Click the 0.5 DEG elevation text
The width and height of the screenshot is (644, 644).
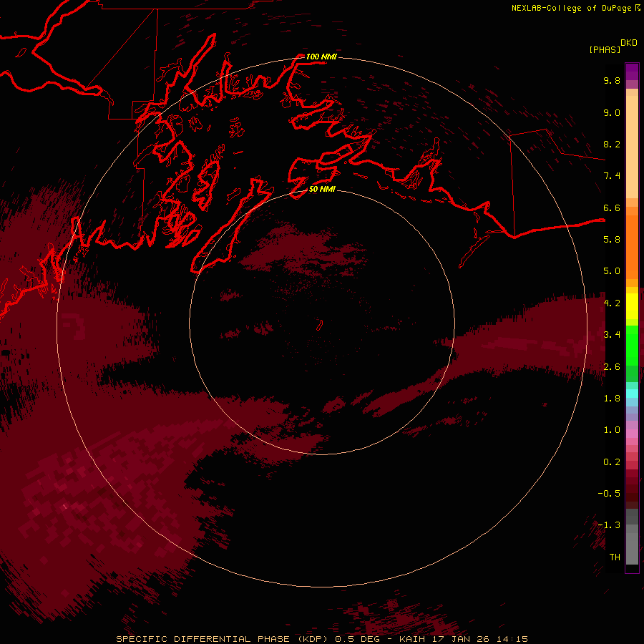[x=357, y=639]
